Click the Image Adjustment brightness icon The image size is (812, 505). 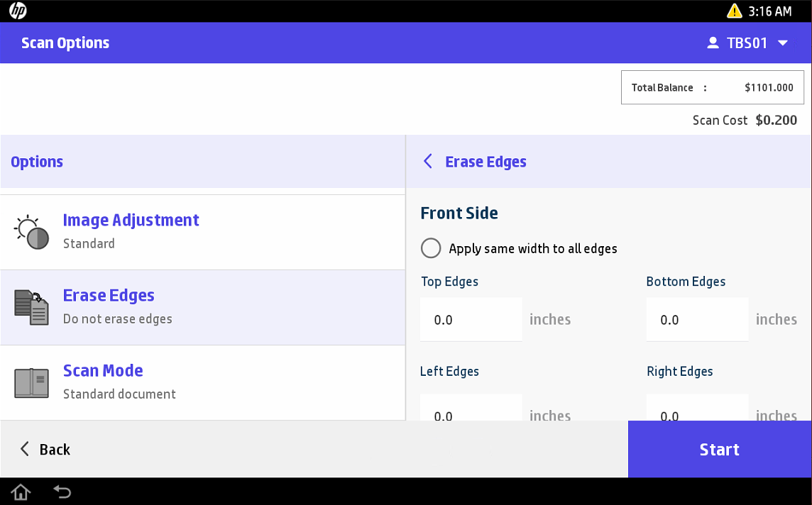tap(32, 232)
